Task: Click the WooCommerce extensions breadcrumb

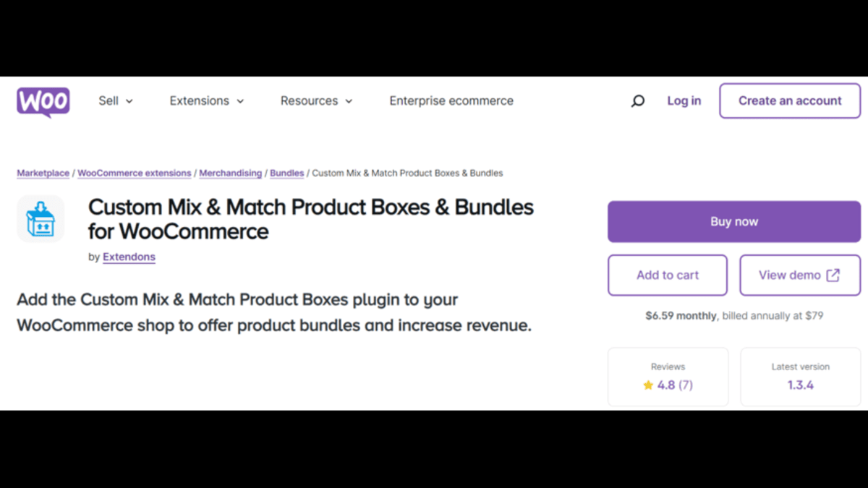Action: coord(134,173)
